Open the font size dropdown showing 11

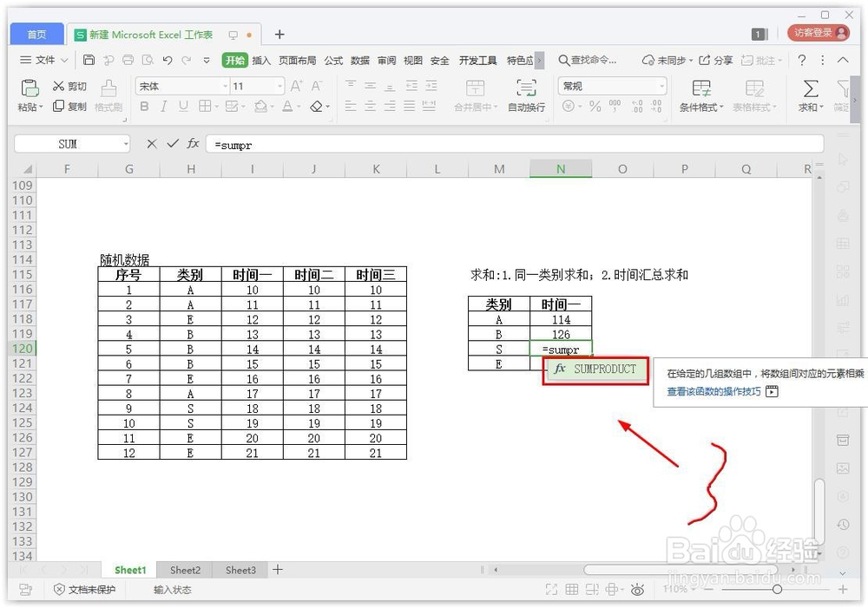(x=280, y=87)
